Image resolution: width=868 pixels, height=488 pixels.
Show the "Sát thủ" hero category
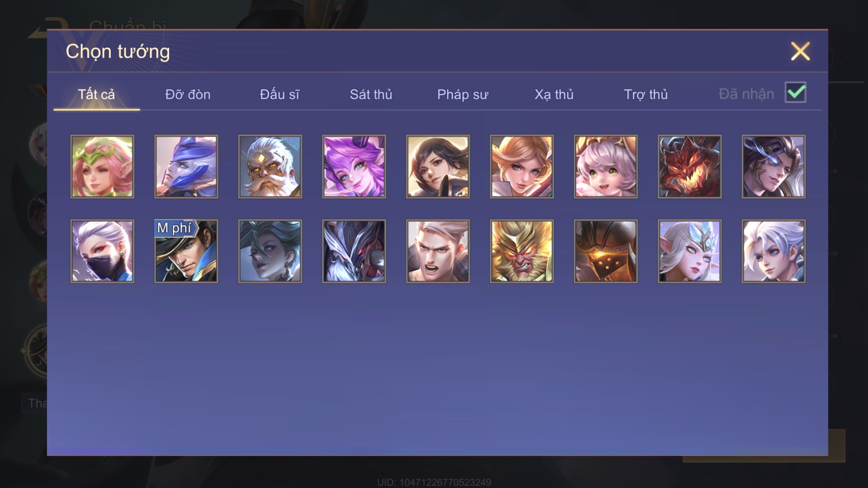[371, 95]
